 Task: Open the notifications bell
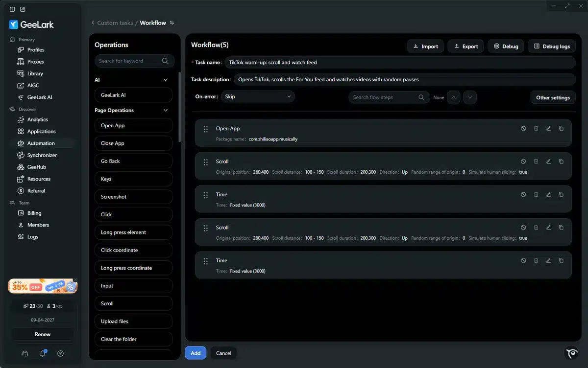tap(43, 353)
